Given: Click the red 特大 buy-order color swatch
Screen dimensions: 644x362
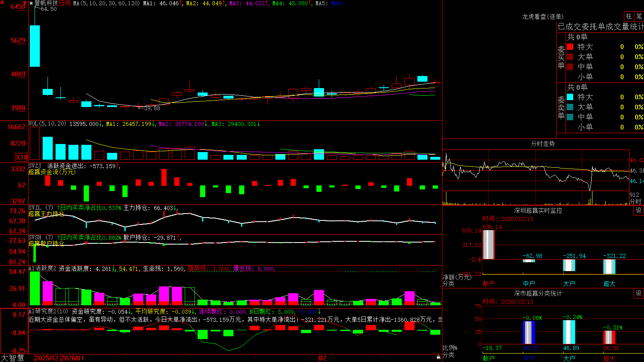Looking at the screenshot, I should (x=570, y=47).
